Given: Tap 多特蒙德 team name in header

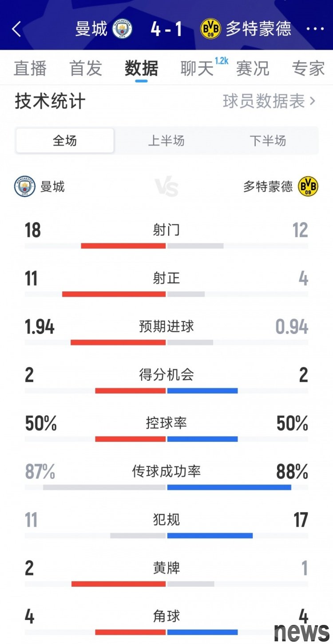Looking at the screenshot, I should [x=258, y=29].
